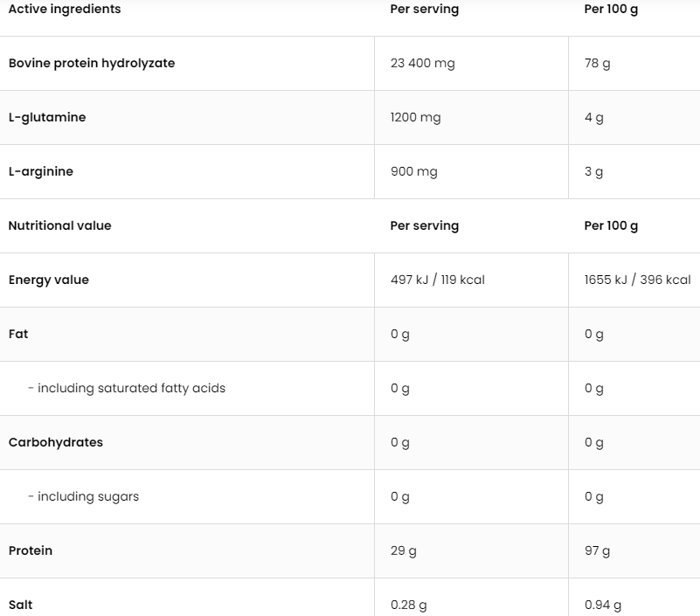Select the "0.94 g" salt per 100 g value
The width and height of the screenshot is (700, 616).
pos(603,605)
